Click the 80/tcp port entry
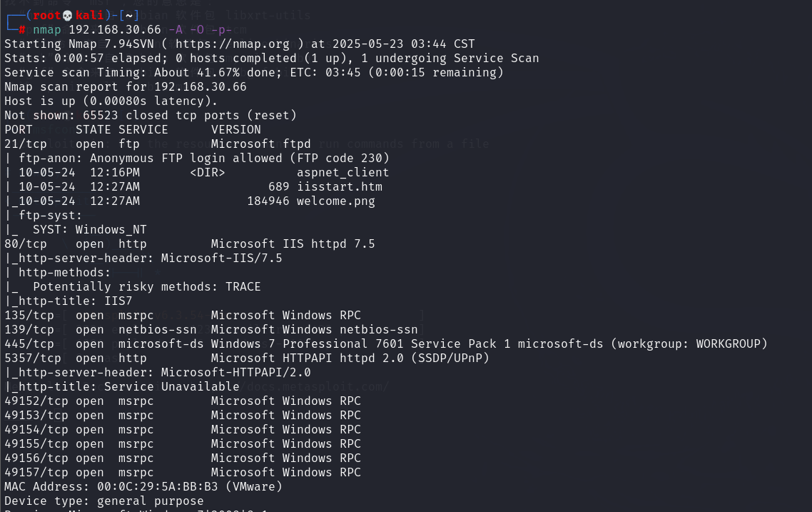Viewport: 812px width, 512px height. pyautogui.click(x=26, y=244)
